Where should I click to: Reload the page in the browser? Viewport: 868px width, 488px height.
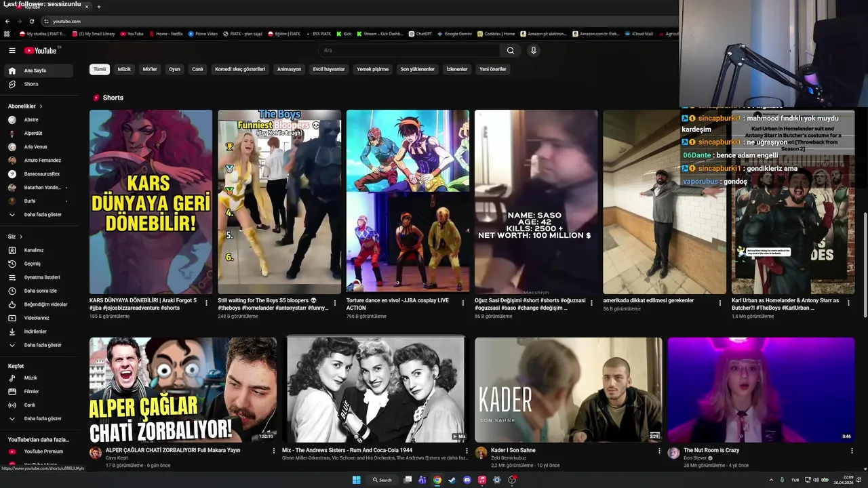pos(31,21)
